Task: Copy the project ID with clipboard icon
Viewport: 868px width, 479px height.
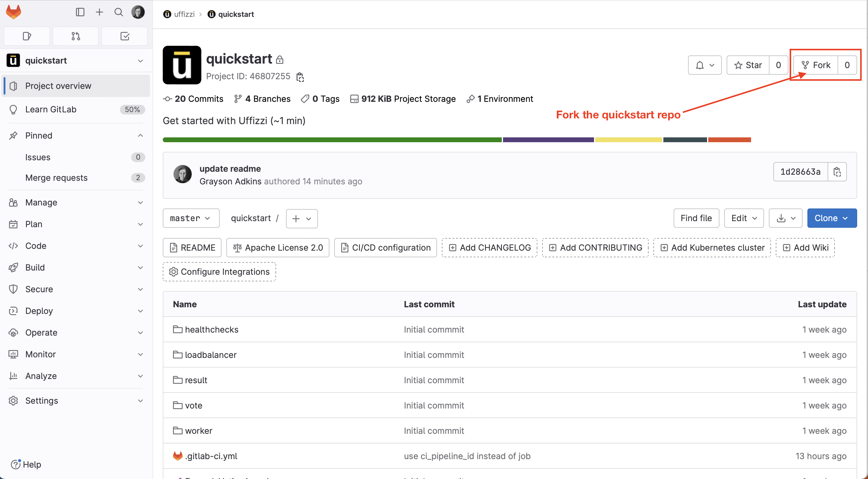Action: (x=300, y=77)
